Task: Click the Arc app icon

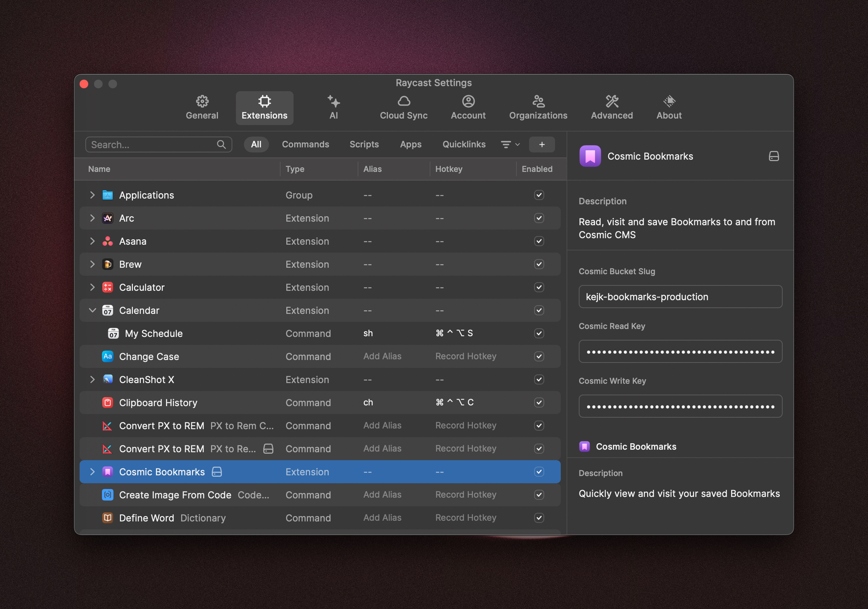Action: tap(108, 218)
